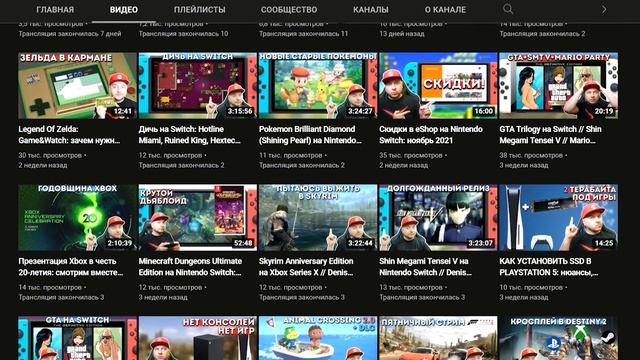
Task: Open the ПЫТАЮСЬ ВЫЖИТЬ В SKYRIM thumbnail
Action: 318,218
